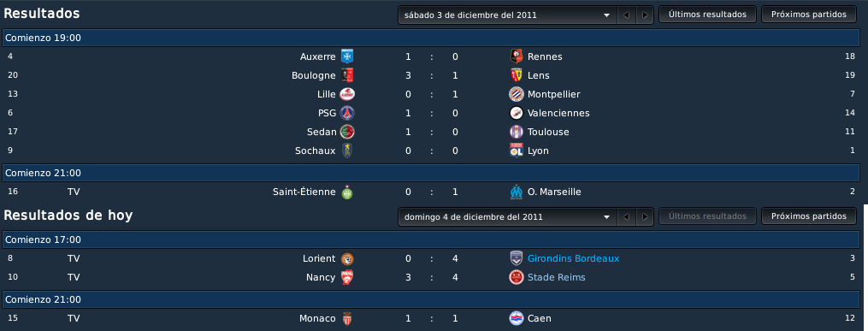The width and height of the screenshot is (868, 331).
Task: Go to next day after domingo 4
Action: coord(644,216)
